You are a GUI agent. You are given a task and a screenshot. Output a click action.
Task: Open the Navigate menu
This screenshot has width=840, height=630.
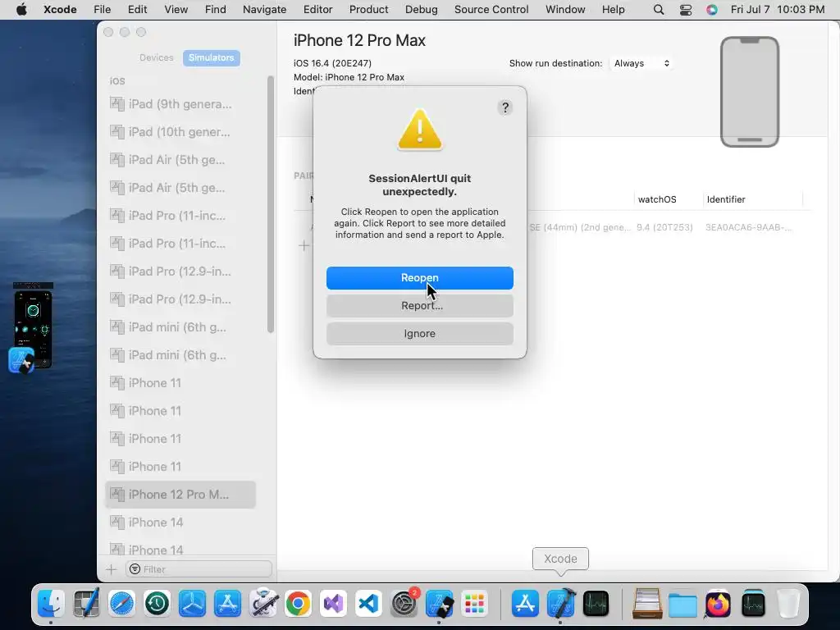pos(264,10)
